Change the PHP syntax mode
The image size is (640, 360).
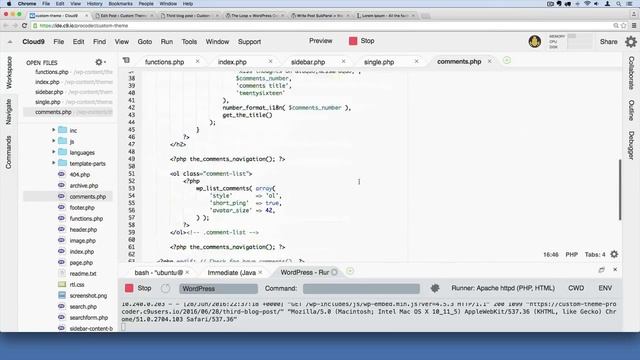point(571,254)
